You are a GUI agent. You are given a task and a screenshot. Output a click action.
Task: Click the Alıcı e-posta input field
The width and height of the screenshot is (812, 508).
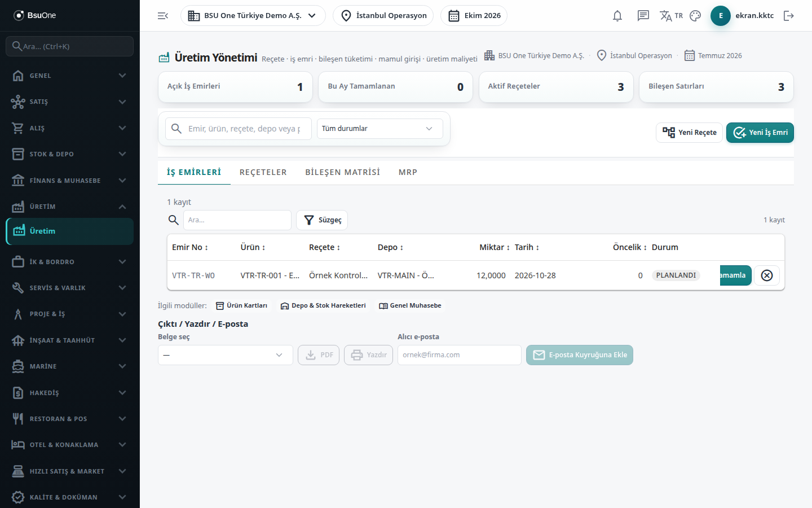tap(460, 355)
